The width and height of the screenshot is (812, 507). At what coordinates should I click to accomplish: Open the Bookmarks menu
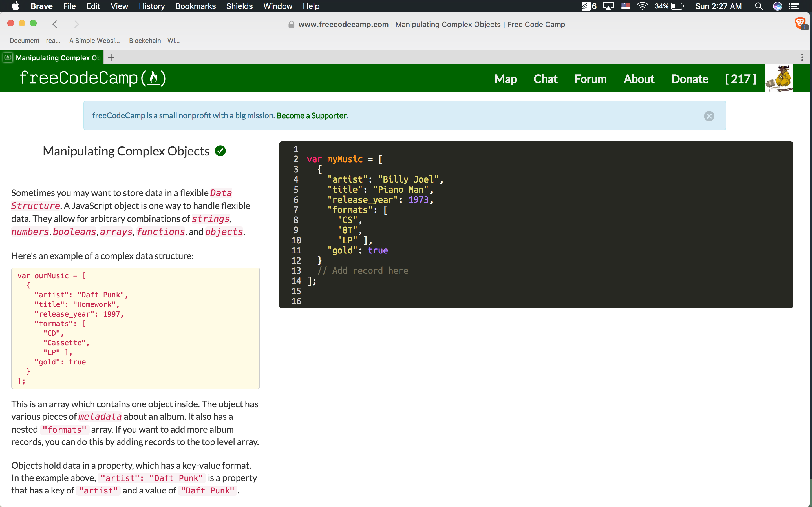click(195, 6)
